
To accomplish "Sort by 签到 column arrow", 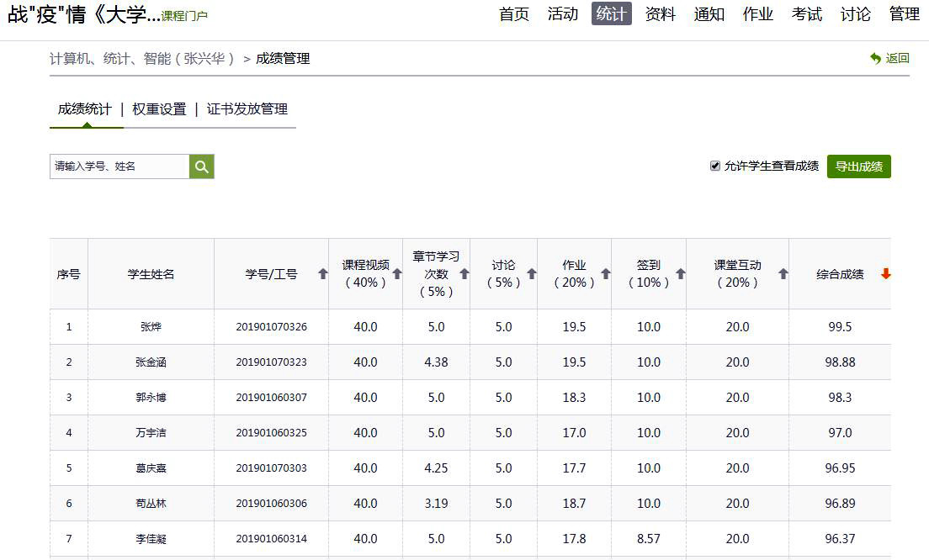I will coord(681,274).
